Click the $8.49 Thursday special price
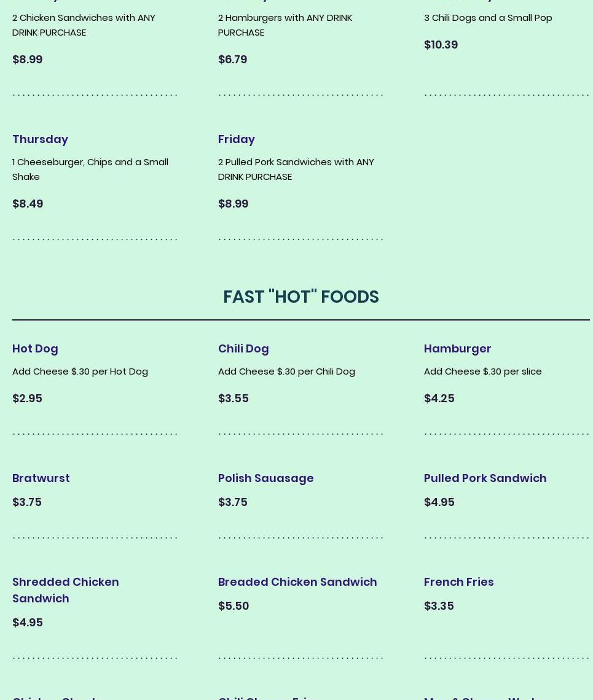Image resolution: width=593 pixels, height=700 pixels. pos(28,204)
